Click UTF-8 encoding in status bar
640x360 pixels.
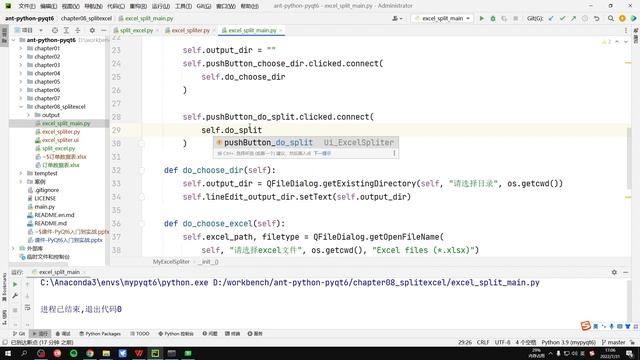tap(502, 342)
